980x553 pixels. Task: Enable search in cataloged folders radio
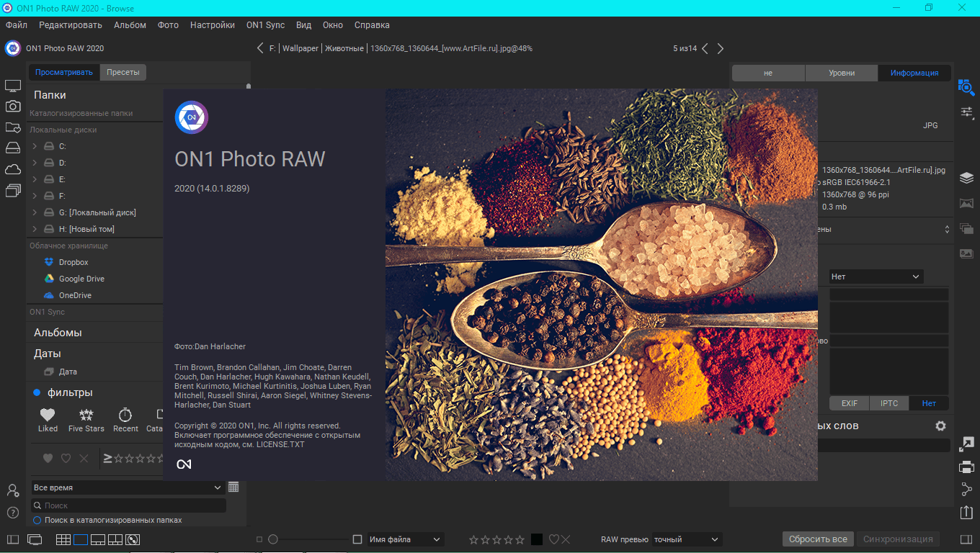pyautogui.click(x=37, y=520)
